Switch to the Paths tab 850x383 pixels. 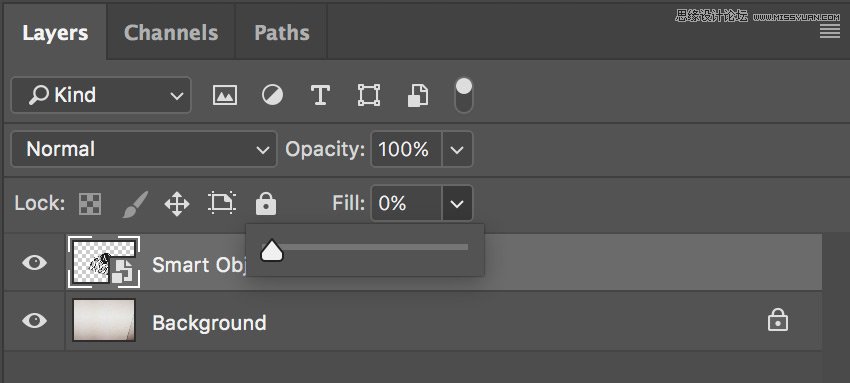(282, 33)
